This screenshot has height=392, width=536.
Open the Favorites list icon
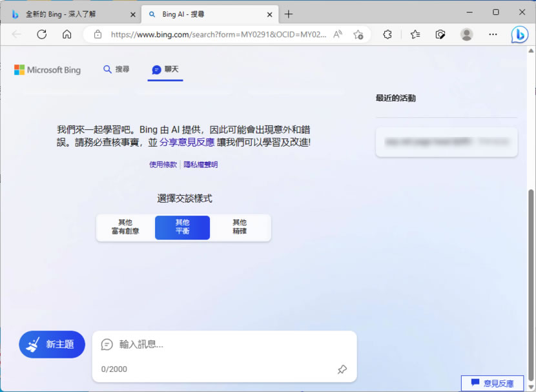tap(415, 34)
